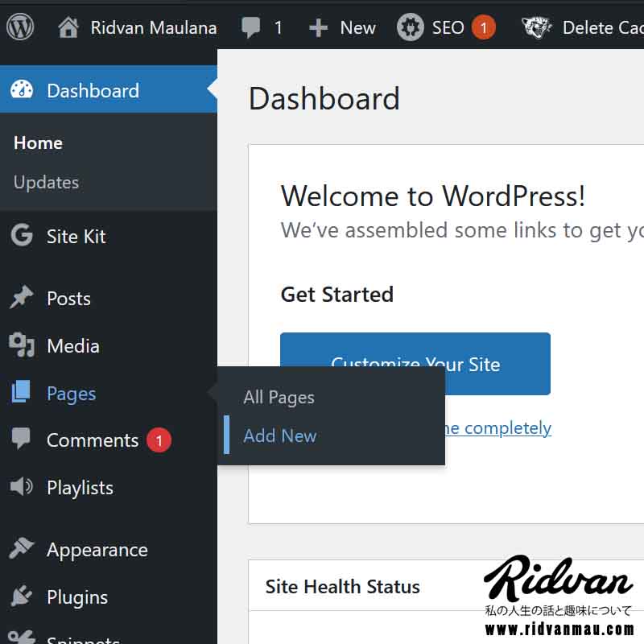Click the Media library icon

(22, 345)
